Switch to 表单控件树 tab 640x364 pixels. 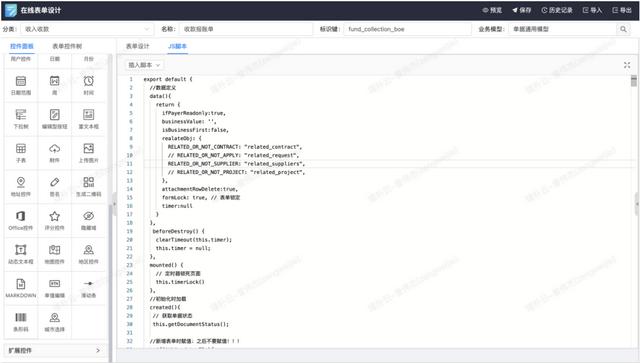click(67, 46)
